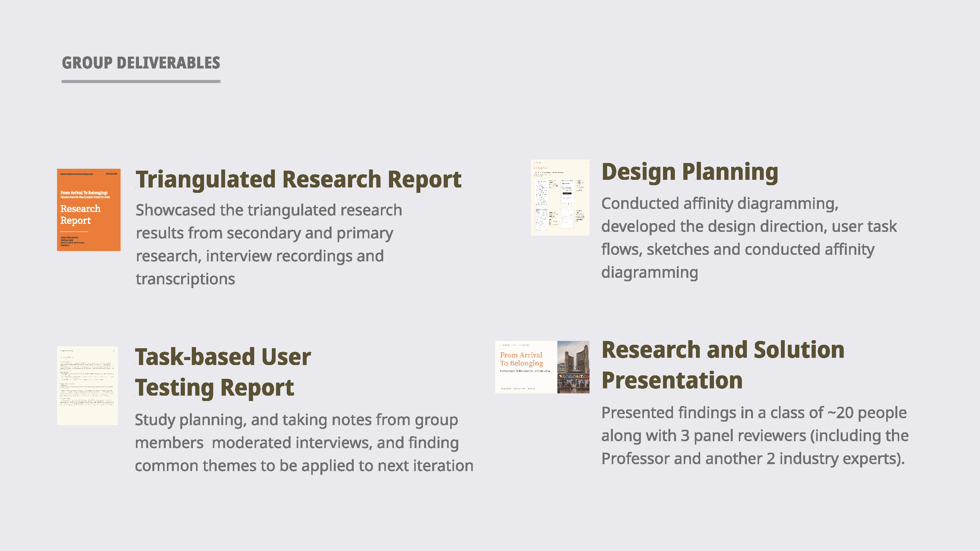Click the "GROUP DELIVERABLES" section heading
The height and width of the screenshot is (551, 980).
pos(141,63)
